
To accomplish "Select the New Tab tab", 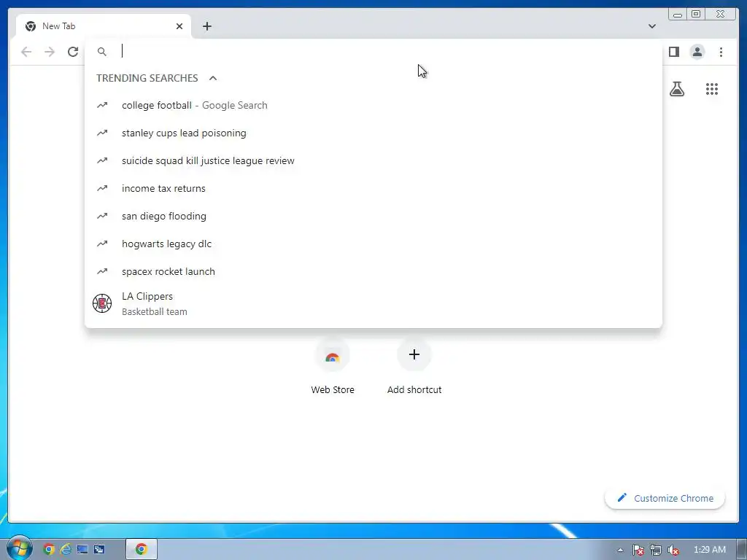I will [x=104, y=26].
